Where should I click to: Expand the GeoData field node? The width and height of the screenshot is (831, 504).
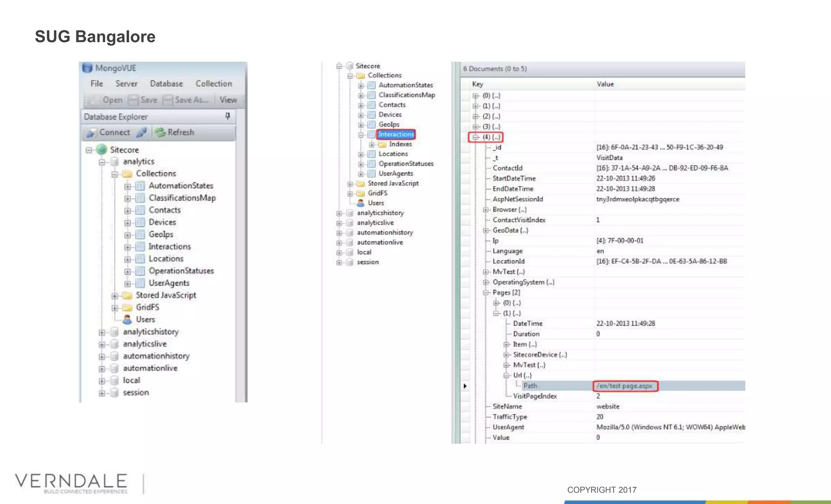(x=486, y=230)
